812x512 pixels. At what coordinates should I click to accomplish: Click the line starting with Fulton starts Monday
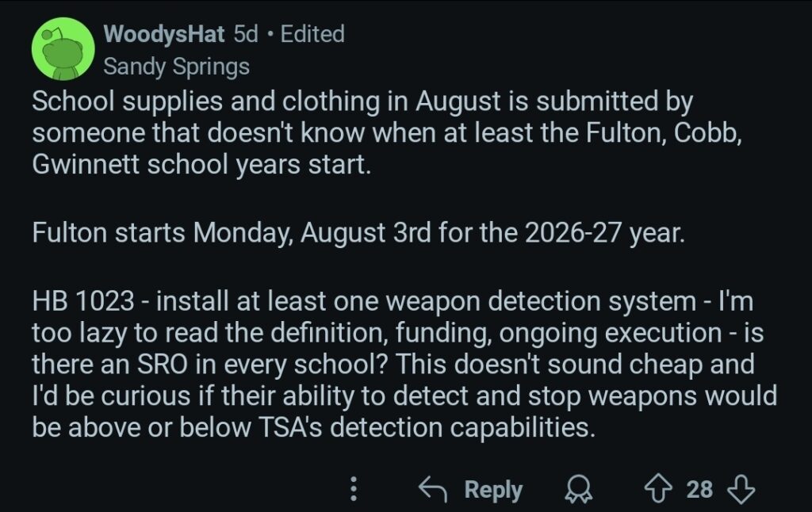coord(357,235)
